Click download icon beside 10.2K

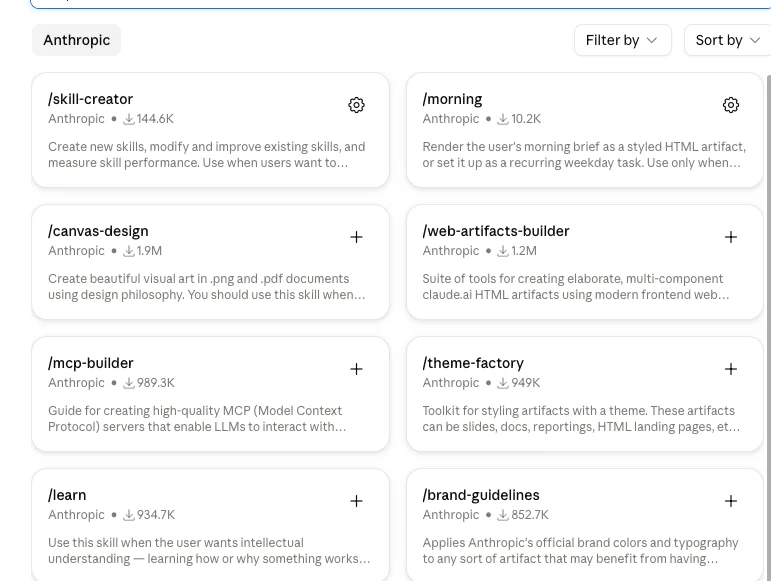(x=503, y=119)
